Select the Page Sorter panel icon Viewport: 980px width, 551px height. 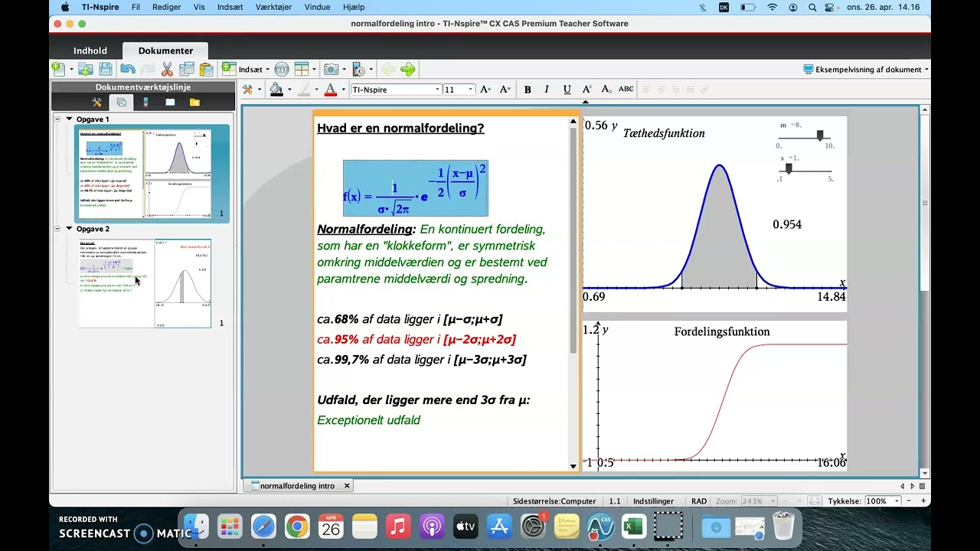(121, 102)
